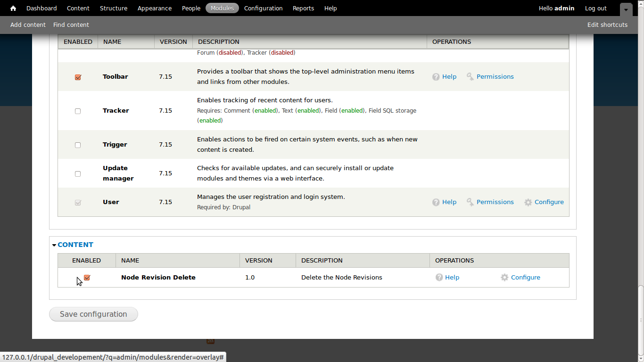
Task: Enable the Trigger module checkbox
Action: 78,145
